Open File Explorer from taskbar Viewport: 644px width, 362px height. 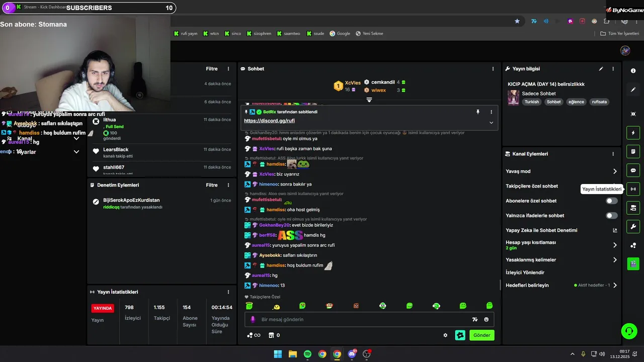292,354
